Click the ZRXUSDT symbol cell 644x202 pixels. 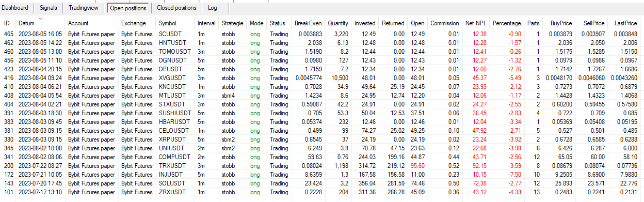(170, 192)
